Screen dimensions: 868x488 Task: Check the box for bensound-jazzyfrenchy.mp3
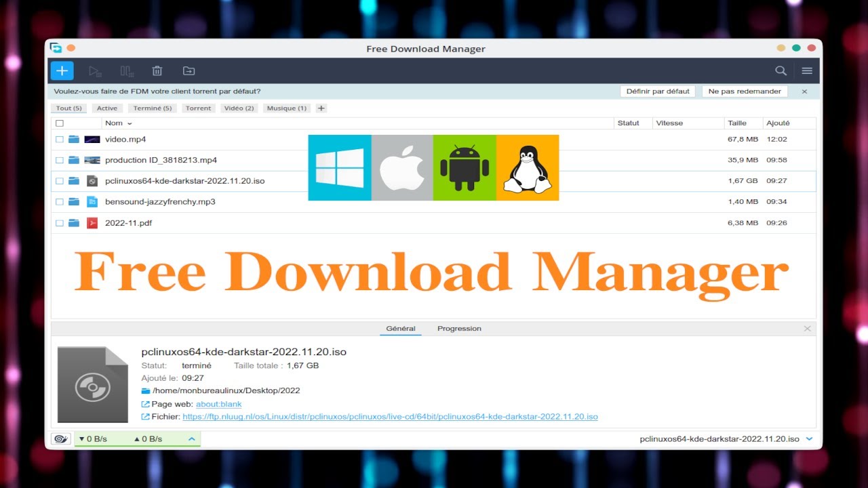[60, 202]
